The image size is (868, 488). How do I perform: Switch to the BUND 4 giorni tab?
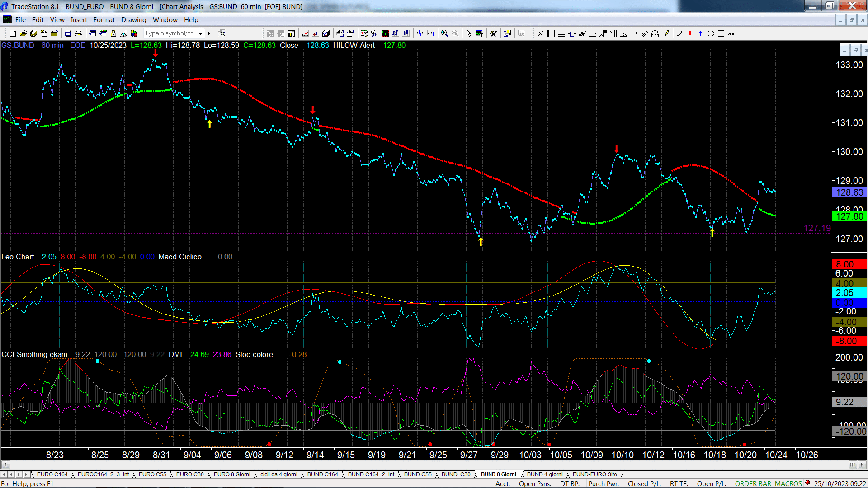click(545, 474)
